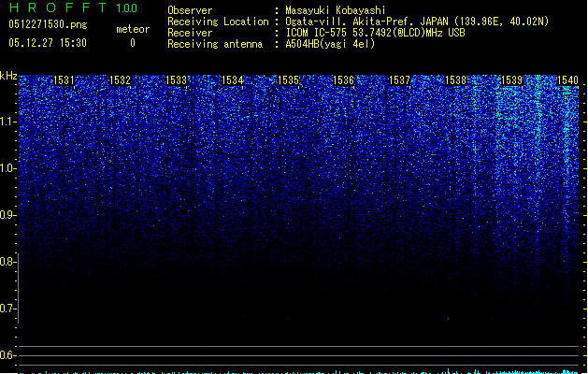Image resolution: width=588 pixels, height=374 pixels.
Task: Click the 0.8 kHz axis label
Action: click(8, 262)
